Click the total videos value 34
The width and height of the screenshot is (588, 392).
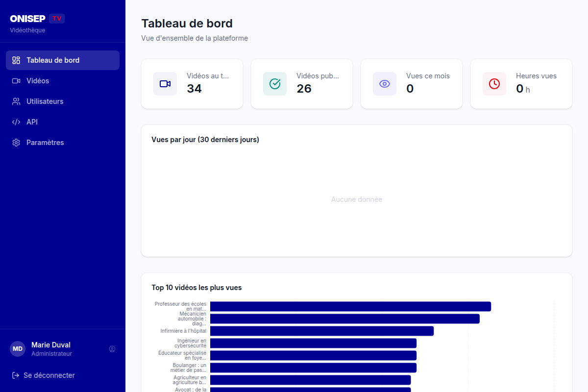194,89
